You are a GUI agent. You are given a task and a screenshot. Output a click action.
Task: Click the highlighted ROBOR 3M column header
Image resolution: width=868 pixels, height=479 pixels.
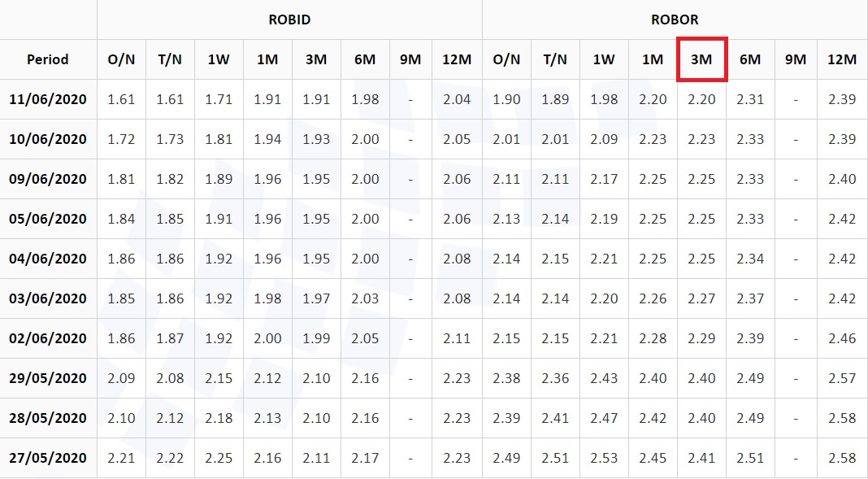coord(701,59)
